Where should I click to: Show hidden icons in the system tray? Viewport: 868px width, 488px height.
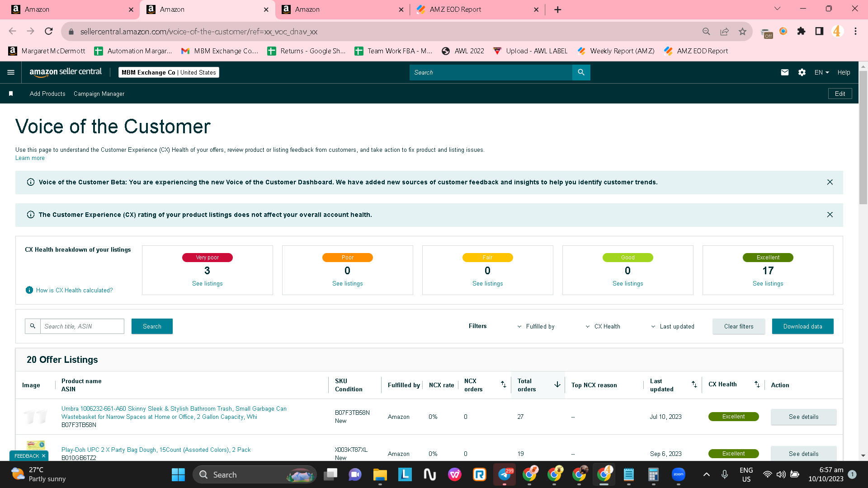707,474
